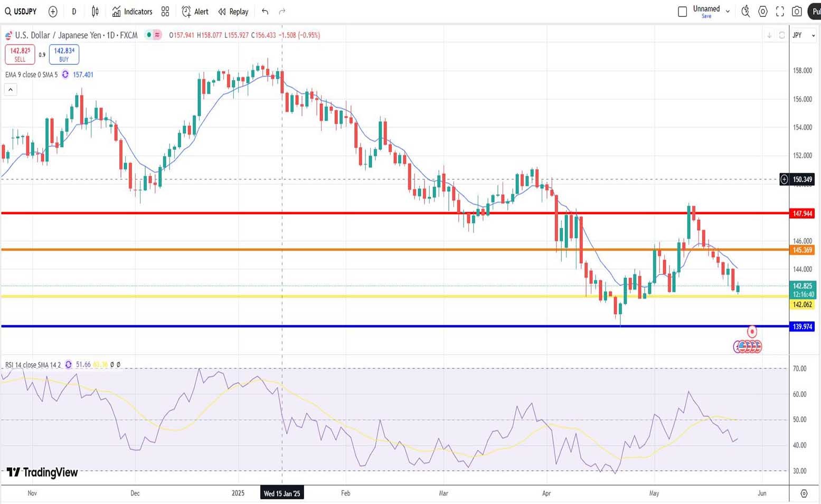Screen dimensions: 821x504
Task: Collapse the indicator legend with chevron
Action: pos(11,90)
